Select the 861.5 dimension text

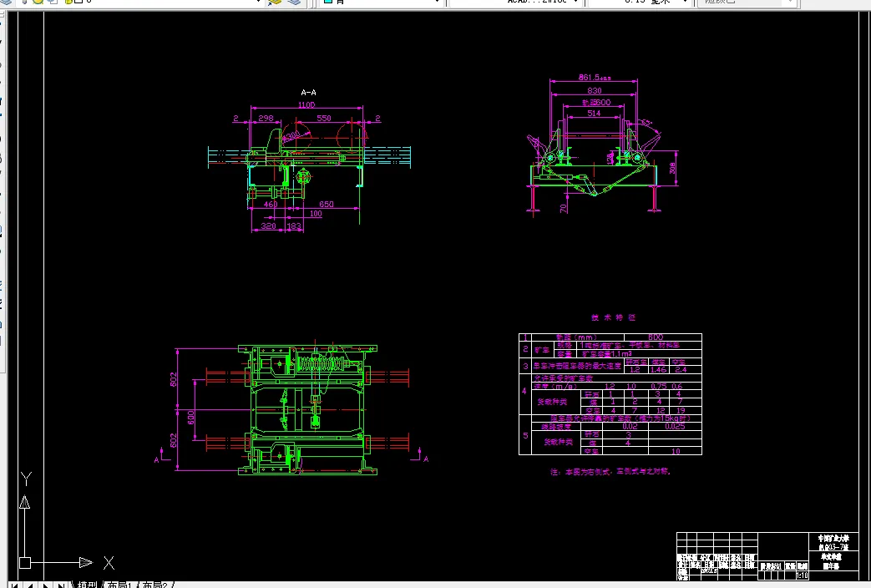click(x=595, y=77)
